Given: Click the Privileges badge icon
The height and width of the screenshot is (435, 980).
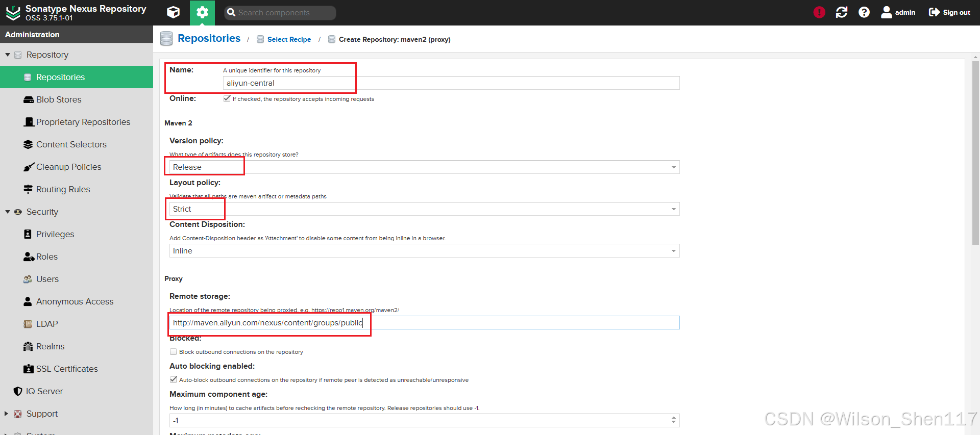Looking at the screenshot, I should (x=28, y=234).
